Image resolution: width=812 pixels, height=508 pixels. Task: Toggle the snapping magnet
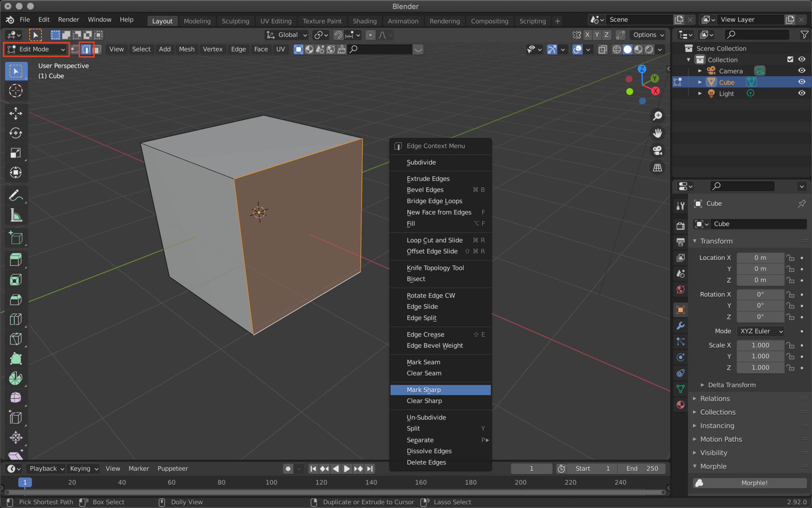click(338, 35)
